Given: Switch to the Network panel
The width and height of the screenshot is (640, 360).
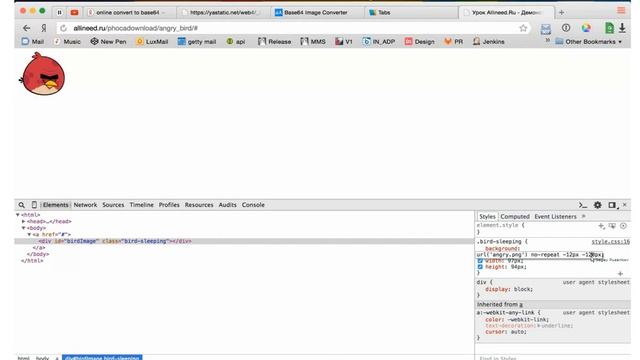Looking at the screenshot, I should 85,205.
